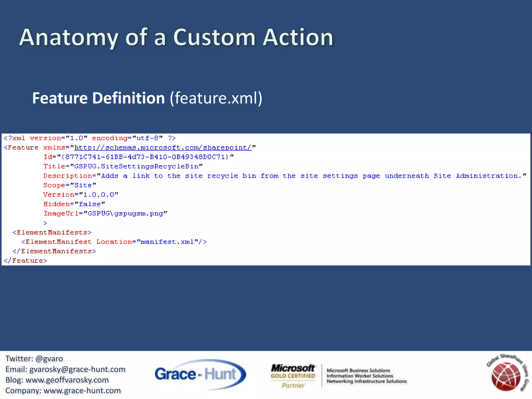Click the Title GSPUG.SiteSettingsRecycleBin line
Image resolution: width=532 pixels, height=399 pixels.
[123, 166]
